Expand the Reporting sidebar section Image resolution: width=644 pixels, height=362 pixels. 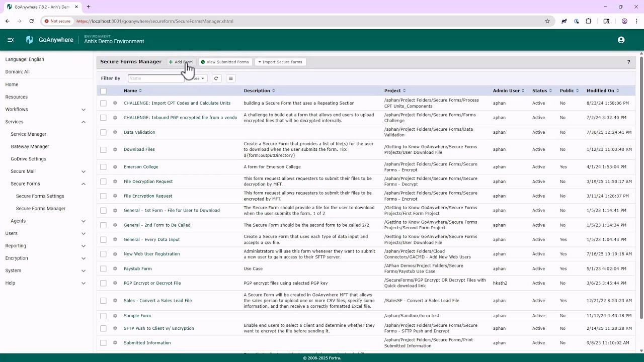pyautogui.click(x=84, y=246)
